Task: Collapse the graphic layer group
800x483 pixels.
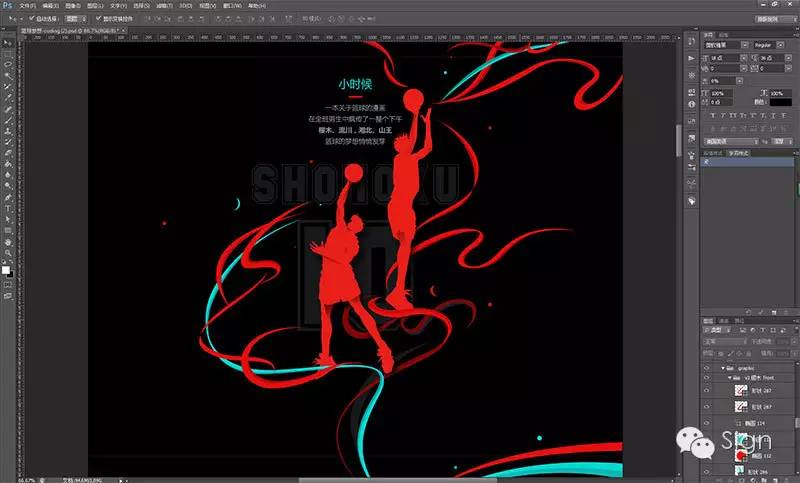Action: 723,367
